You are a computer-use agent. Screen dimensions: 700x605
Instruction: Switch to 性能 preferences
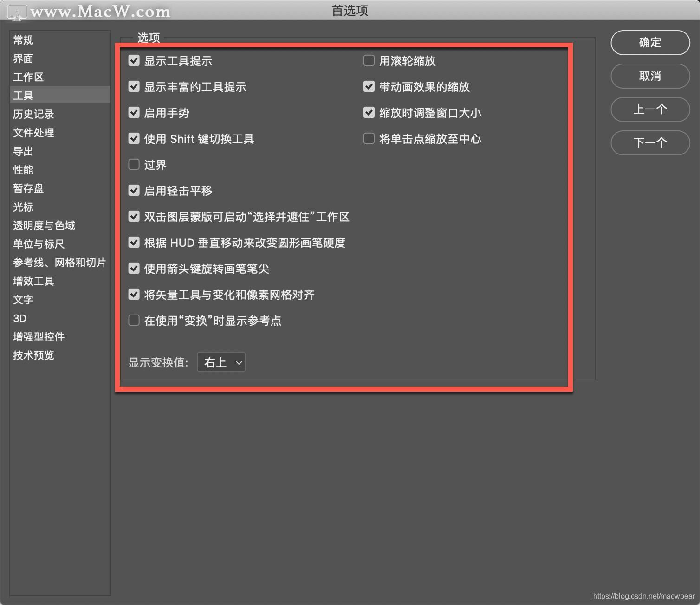click(60, 170)
